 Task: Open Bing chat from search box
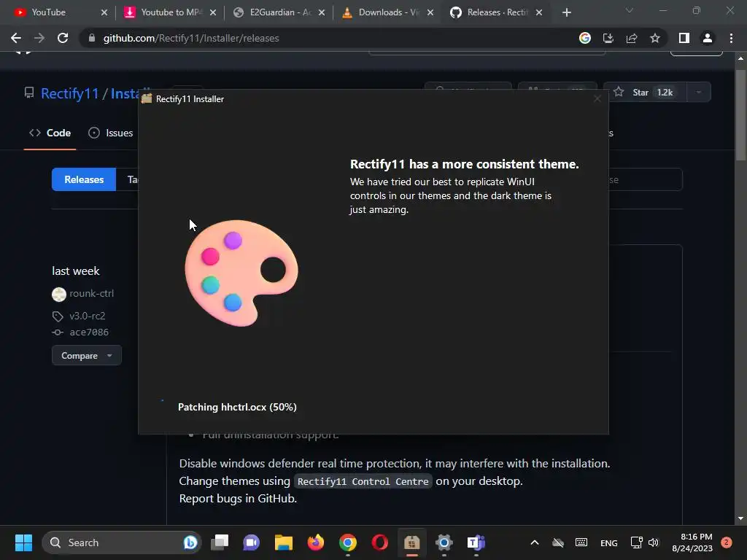[190, 542]
